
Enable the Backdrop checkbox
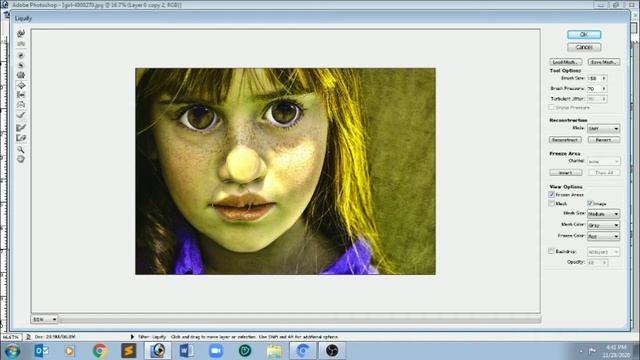point(551,251)
